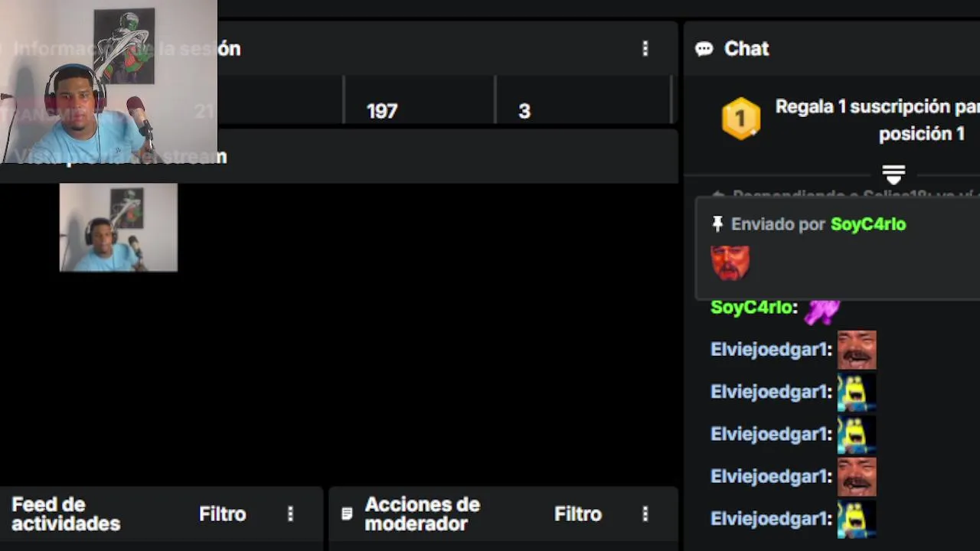Click the Chat speech bubble icon
Viewport: 980px width, 551px height.
[x=704, y=49]
